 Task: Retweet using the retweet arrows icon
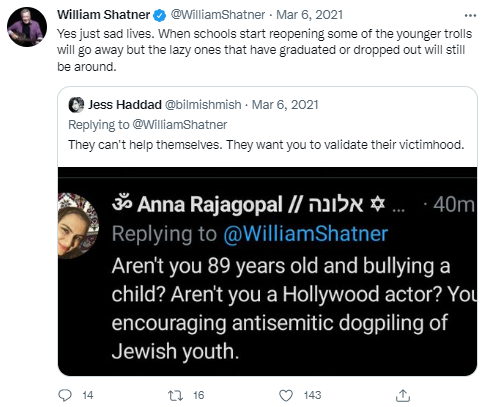coord(175,396)
